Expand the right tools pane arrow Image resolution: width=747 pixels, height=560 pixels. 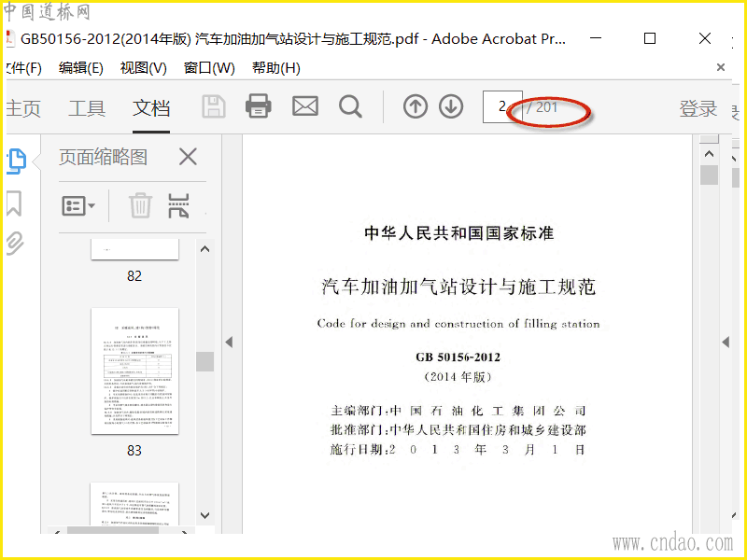tap(726, 342)
